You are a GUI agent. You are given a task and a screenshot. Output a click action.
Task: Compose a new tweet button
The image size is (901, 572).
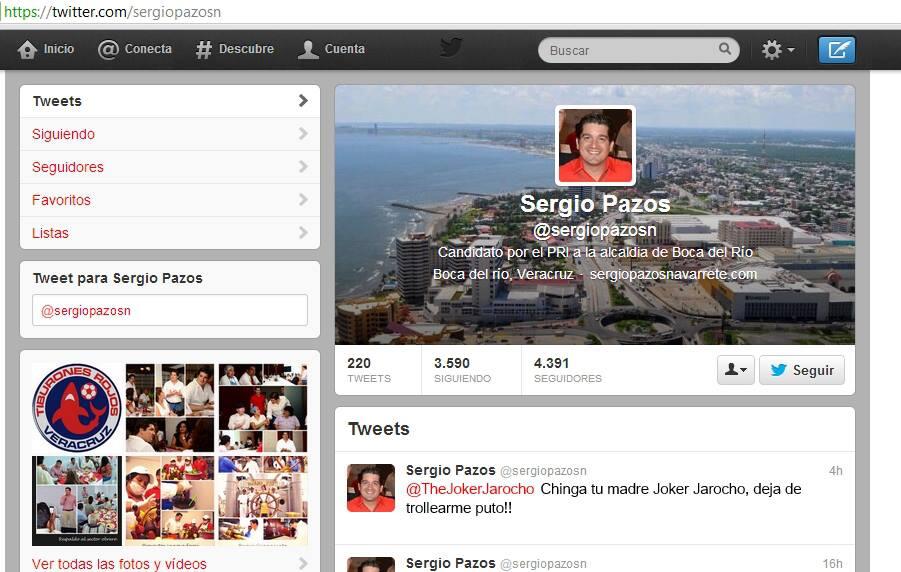click(837, 50)
